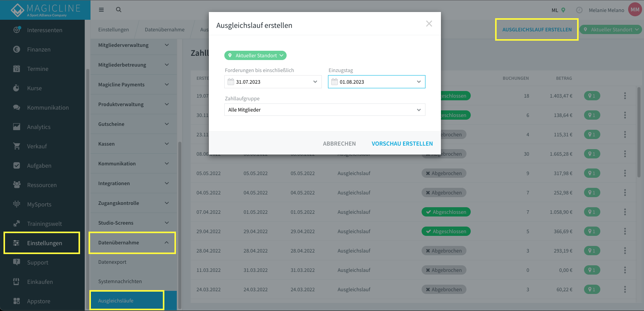Open the Forderungen bis einschließlich date dropdown
644x311 pixels.
pos(273,82)
